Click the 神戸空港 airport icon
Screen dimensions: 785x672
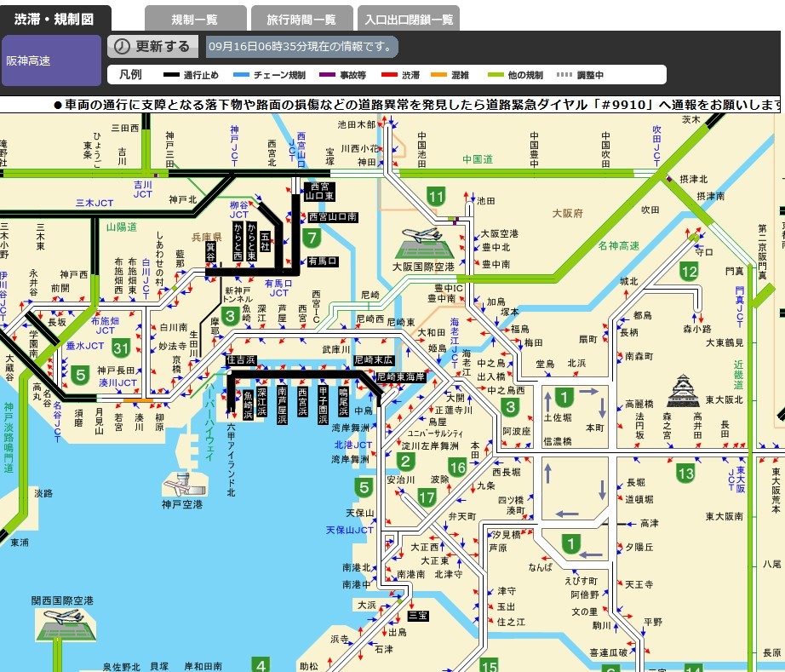pos(185,485)
